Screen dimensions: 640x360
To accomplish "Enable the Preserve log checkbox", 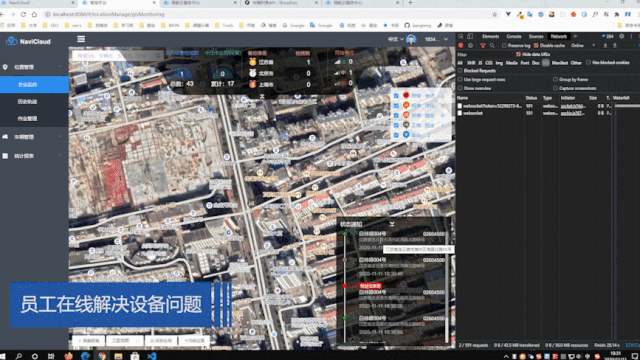I will click(504, 46).
